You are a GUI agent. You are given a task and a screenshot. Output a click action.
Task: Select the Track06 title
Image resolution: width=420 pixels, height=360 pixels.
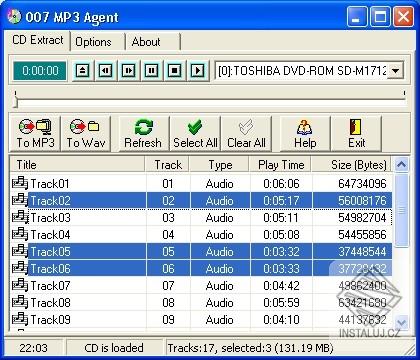[x=50, y=269]
